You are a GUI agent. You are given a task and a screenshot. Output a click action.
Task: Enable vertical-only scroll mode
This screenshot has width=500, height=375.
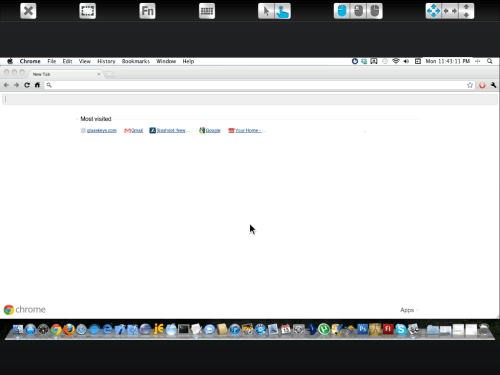pyautogui.click(x=466, y=11)
